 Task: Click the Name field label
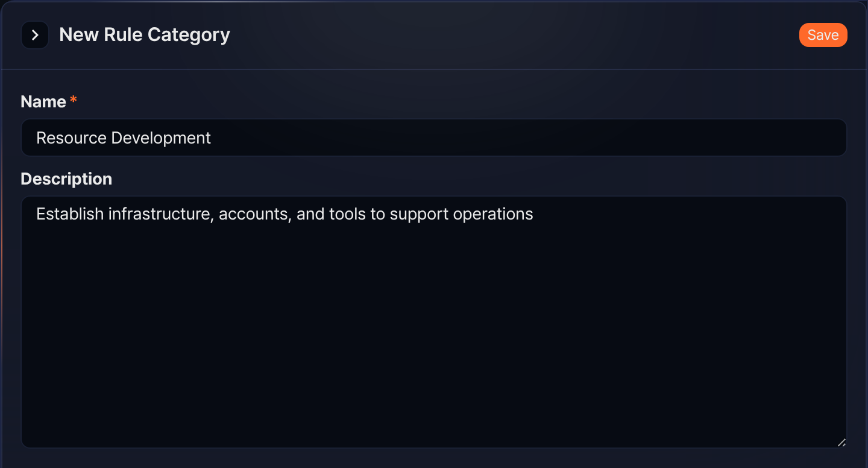click(43, 101)
